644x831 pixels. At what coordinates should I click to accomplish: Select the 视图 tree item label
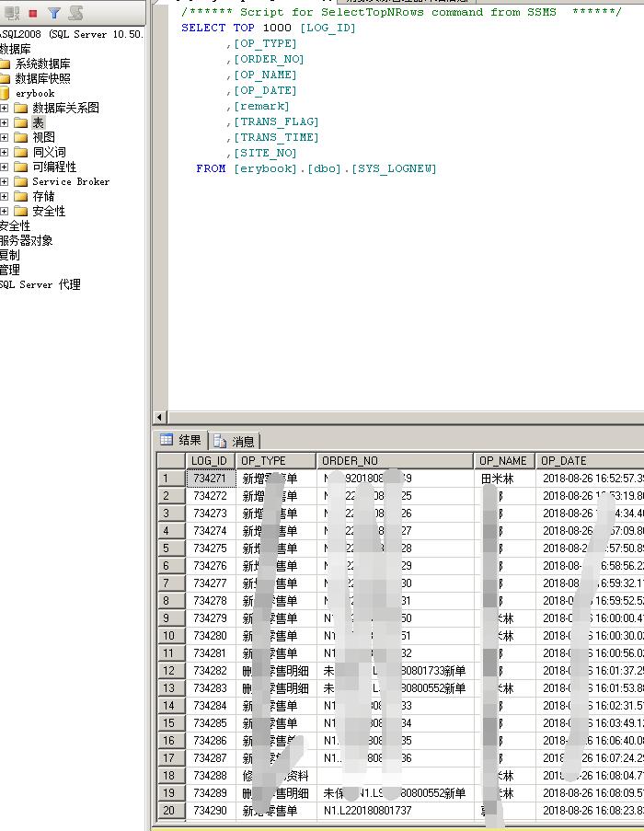coord(43,137)
